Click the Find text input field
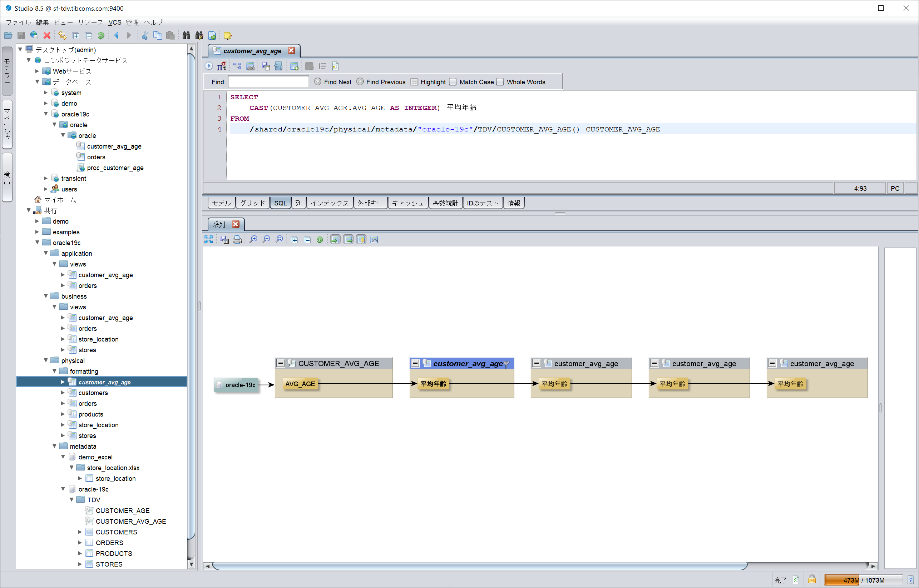The width and height of the screenshot is (919, 588). point(268,82)
